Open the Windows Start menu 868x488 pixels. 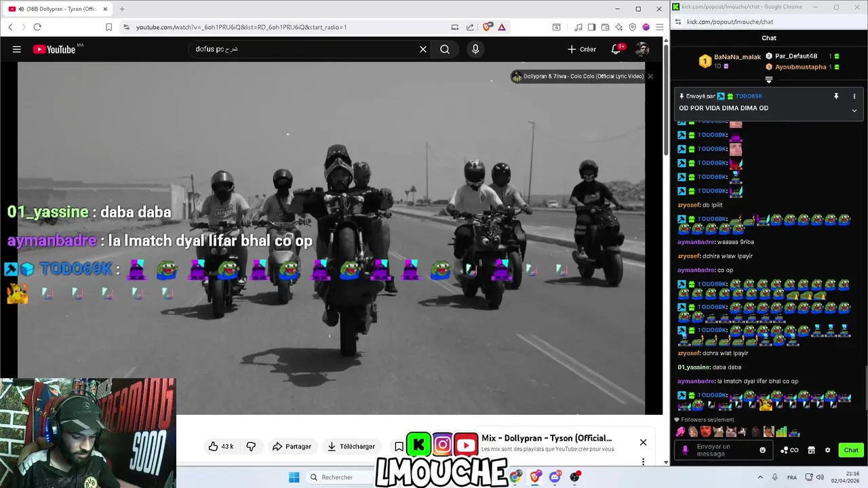click(x=294, y=477)
